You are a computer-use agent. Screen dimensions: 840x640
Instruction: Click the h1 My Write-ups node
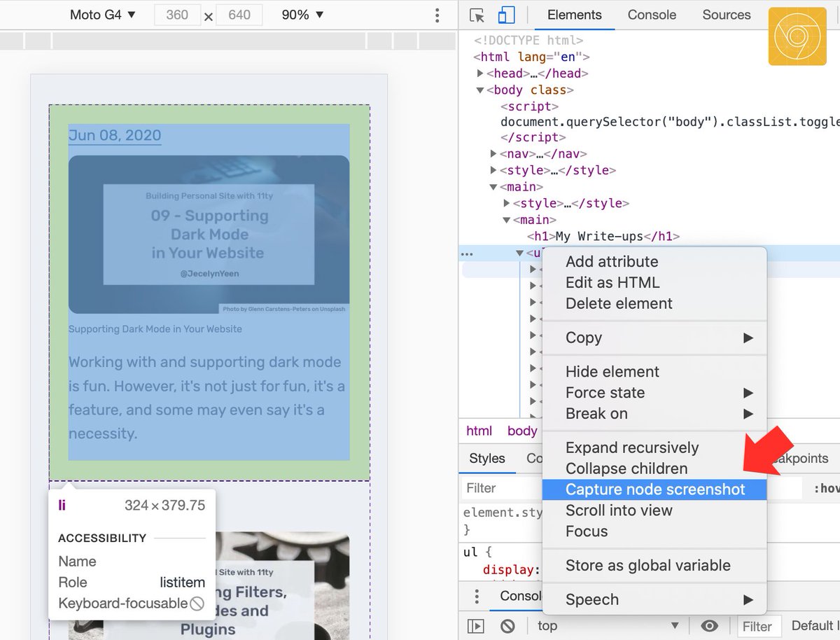603,237
